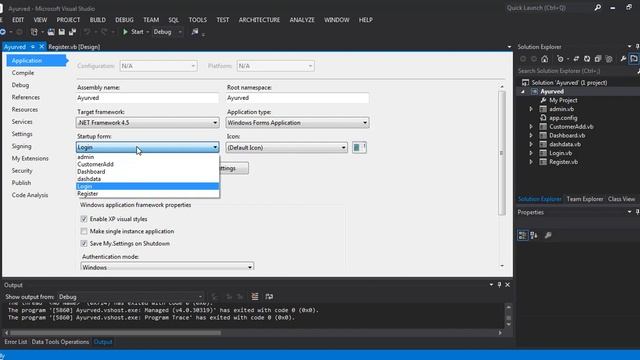Click the Quick Launch search magnifier icon
Image resolution: width=640 pixels, height=360 pixels.
[598, 8]
